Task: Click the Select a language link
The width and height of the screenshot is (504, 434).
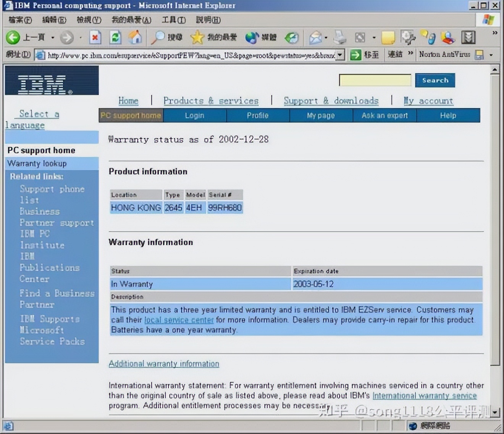Action: coord(32,119)
